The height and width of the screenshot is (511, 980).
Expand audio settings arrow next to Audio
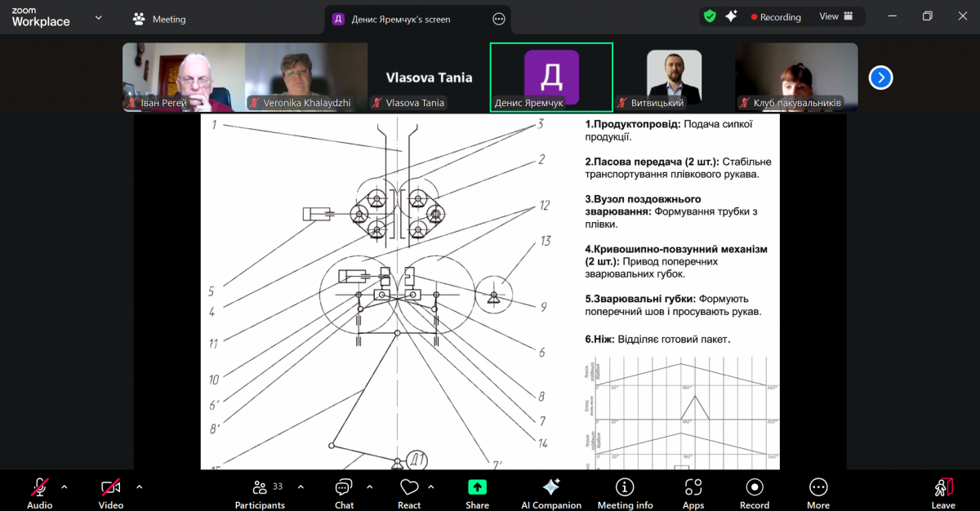click(x=65, y=487)
